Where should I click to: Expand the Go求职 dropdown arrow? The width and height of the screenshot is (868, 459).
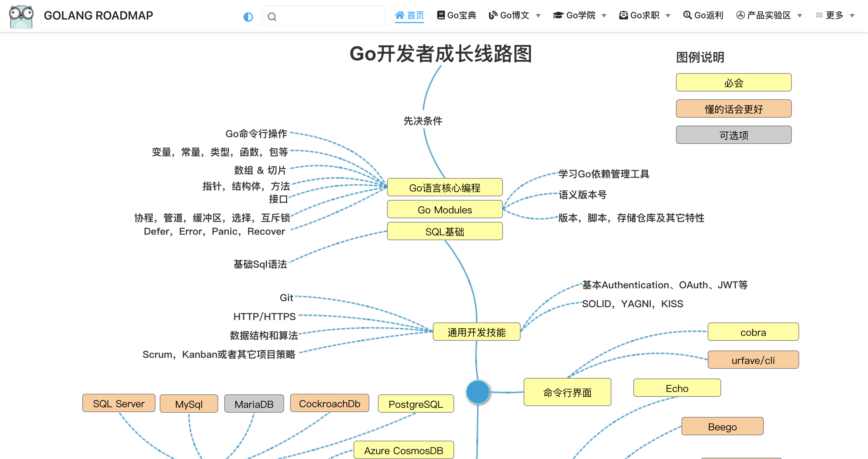pos(668,16)
